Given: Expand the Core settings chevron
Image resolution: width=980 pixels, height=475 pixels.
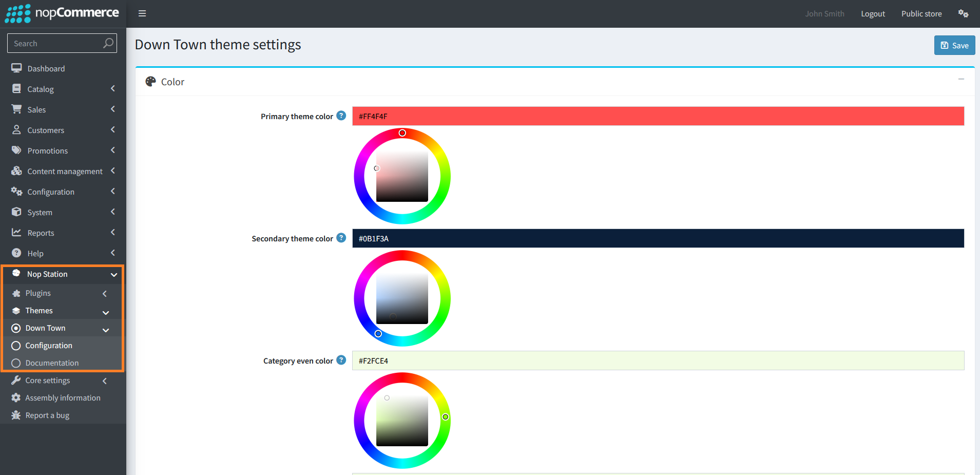Looking at the screenshot, I should [x=105, y=381].
